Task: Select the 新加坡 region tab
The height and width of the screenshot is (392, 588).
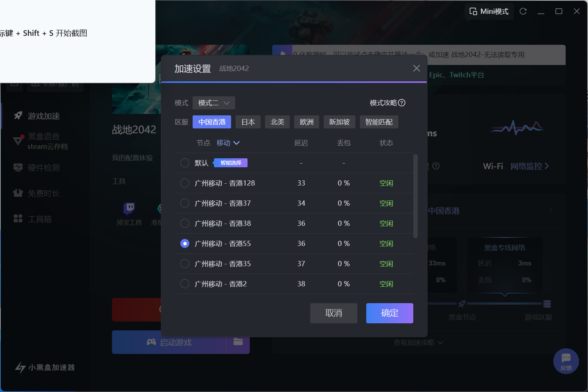Action: [x=339, y=122]
